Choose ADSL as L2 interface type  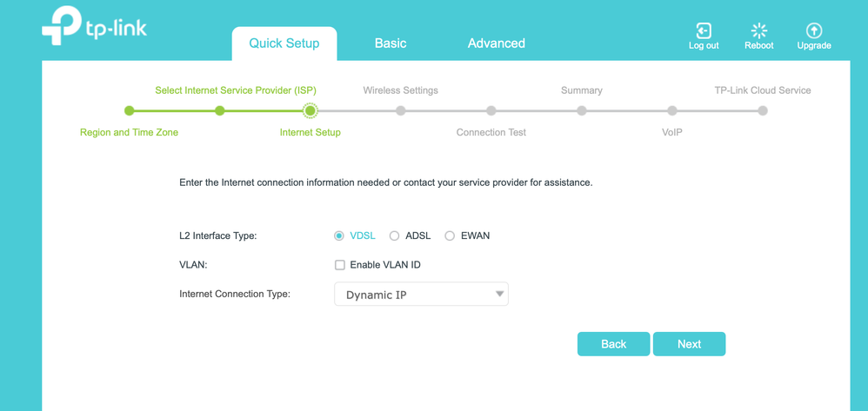[x=395, y=235]
